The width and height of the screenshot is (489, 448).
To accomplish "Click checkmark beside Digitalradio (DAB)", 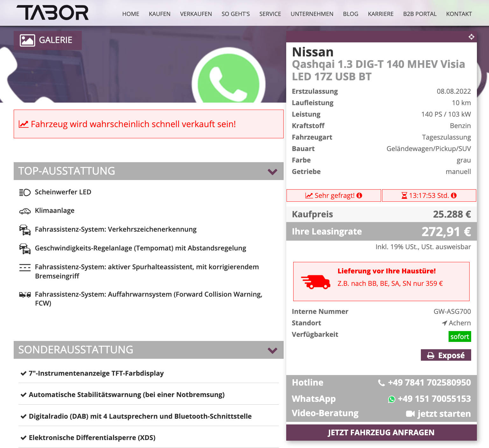I will 23,416.
